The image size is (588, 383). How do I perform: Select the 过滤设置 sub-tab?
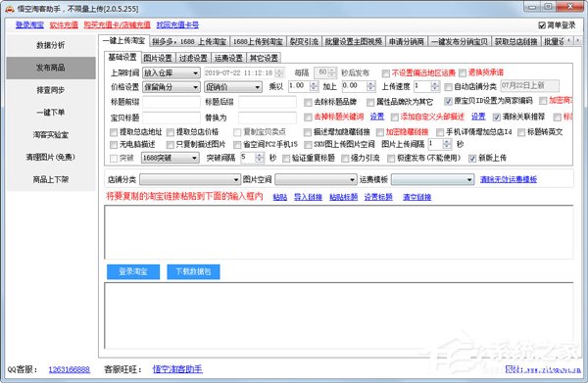pyautogui.click(x=193, y=58)
